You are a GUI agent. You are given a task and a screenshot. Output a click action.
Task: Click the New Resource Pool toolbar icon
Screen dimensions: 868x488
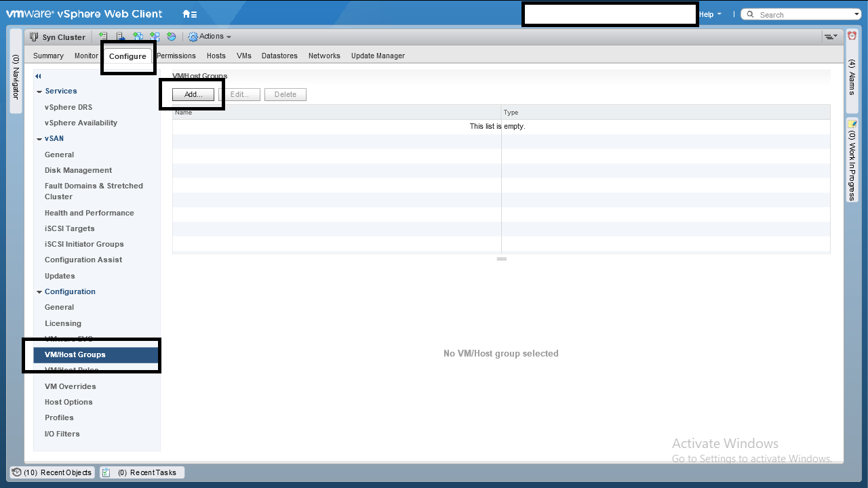[x=172, y=37]
